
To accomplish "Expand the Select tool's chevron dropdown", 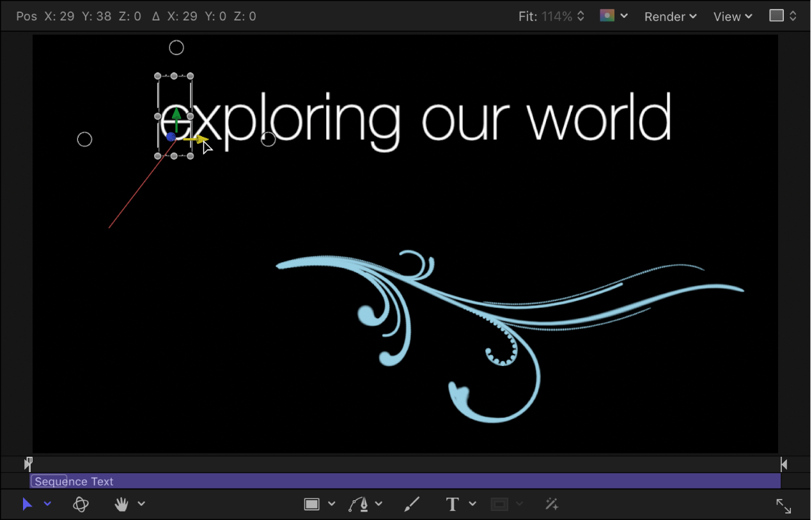I will (x=47, y=504).
